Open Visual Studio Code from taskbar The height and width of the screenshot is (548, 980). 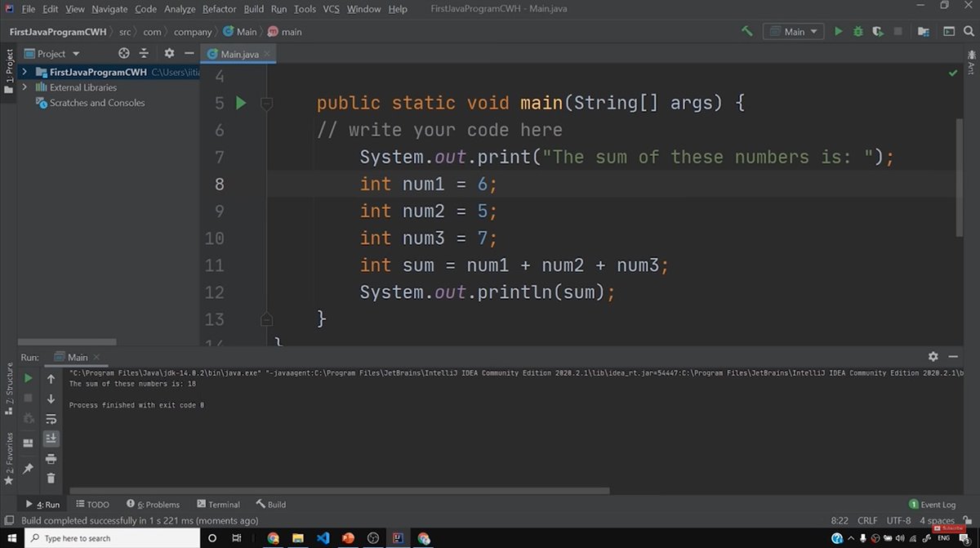pyautogui.click(x=323, y=538)
